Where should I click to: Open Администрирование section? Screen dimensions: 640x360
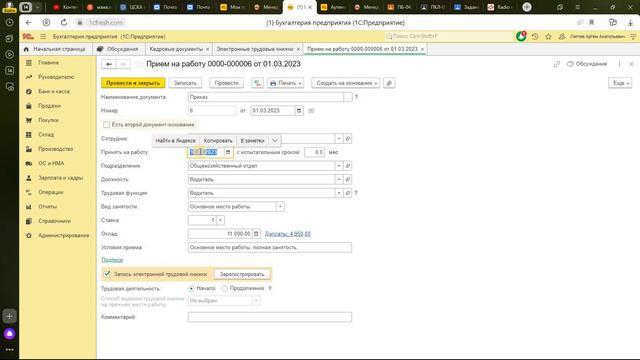pyautogui.click(x=63, y=236)
